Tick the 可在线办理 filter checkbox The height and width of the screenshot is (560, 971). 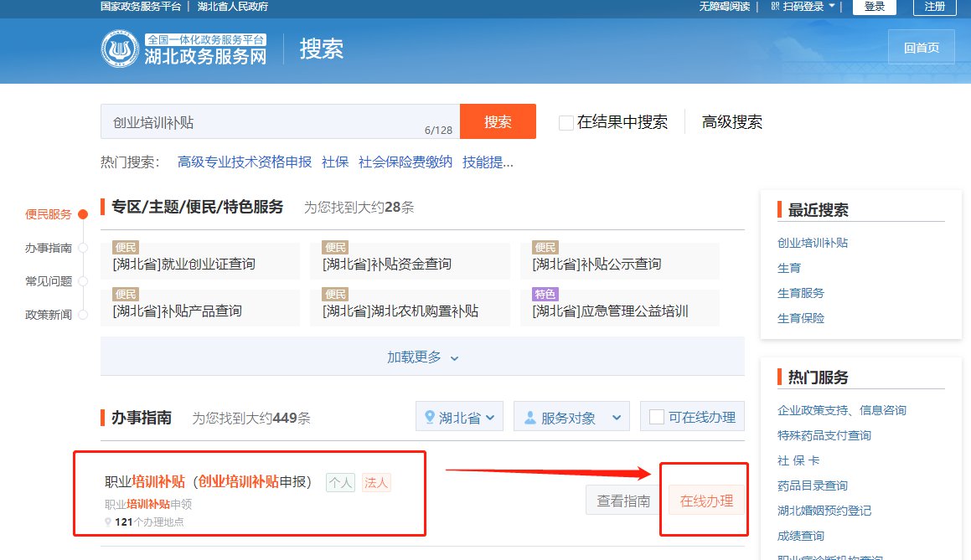[x=657, y=417]
